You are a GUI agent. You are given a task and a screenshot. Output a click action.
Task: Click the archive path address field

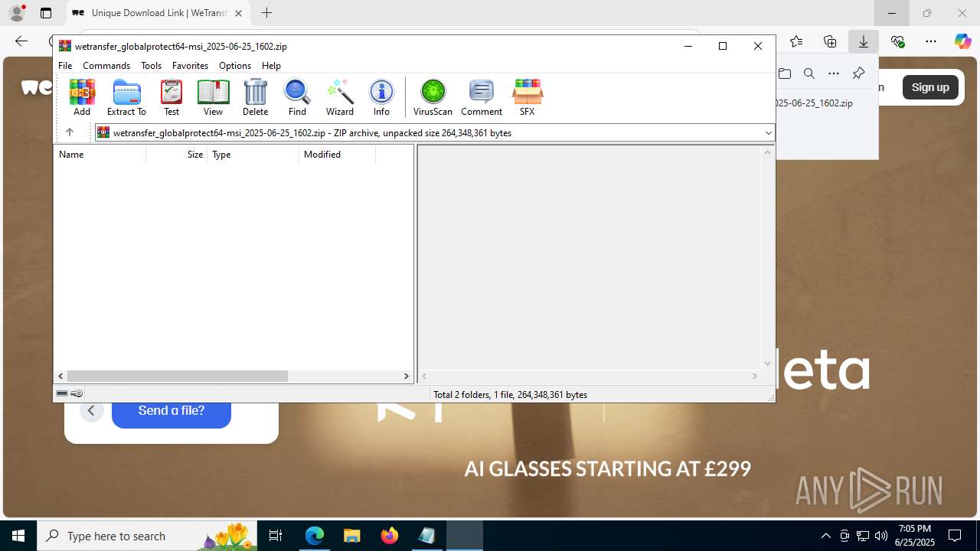pyautogui.click(x=435, y=133)
